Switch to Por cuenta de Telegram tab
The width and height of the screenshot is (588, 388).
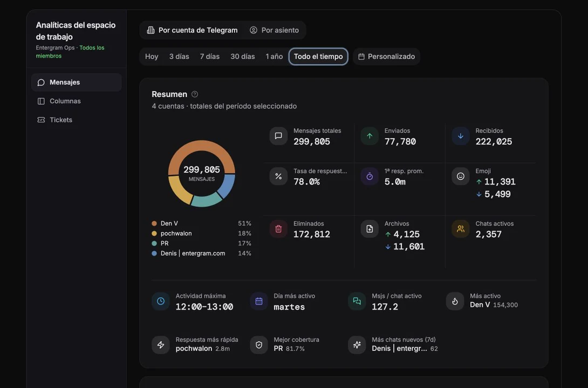point(192,30)
